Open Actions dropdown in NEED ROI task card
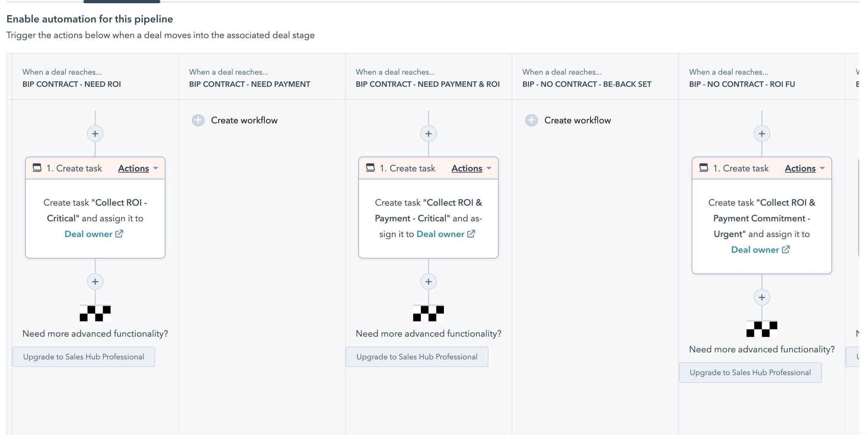 pyautogui.click(x=138, y=169)
